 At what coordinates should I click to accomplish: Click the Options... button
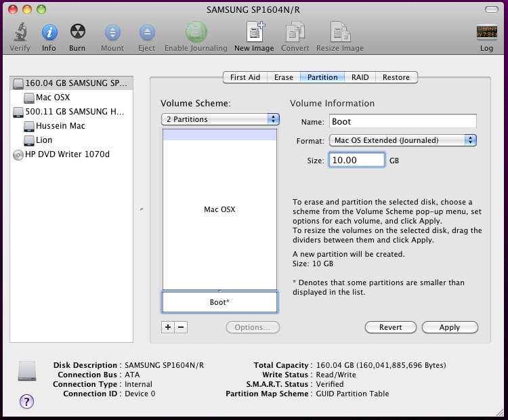click(253, 327)
